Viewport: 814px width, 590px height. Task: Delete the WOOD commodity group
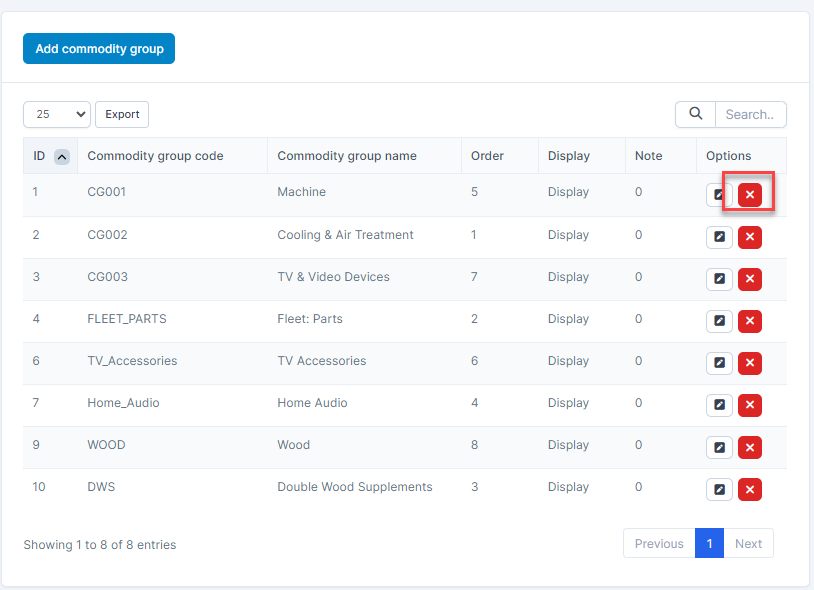750,447
